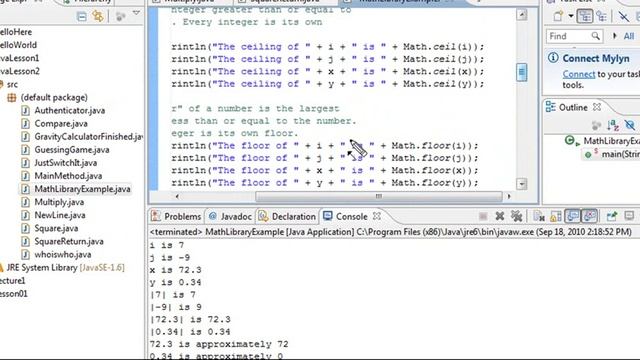Click the editor scroll right arrow
640x360 pixels.
tap(509, 196)
